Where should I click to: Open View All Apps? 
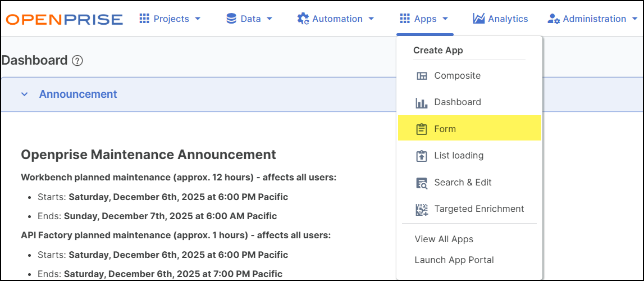(x=444, y=239)
